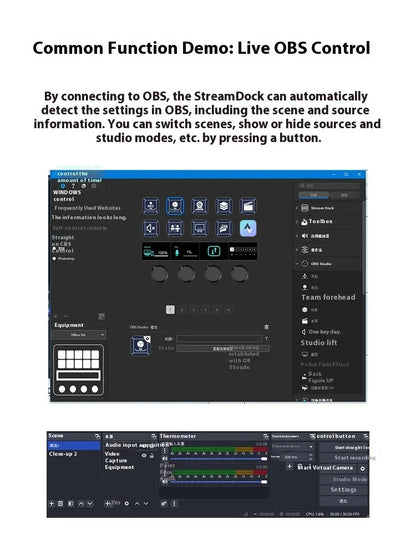This screenshot has width=416, height=555.
Task: Click the lower audio mixer volume slider
Action: pos(219,482)
